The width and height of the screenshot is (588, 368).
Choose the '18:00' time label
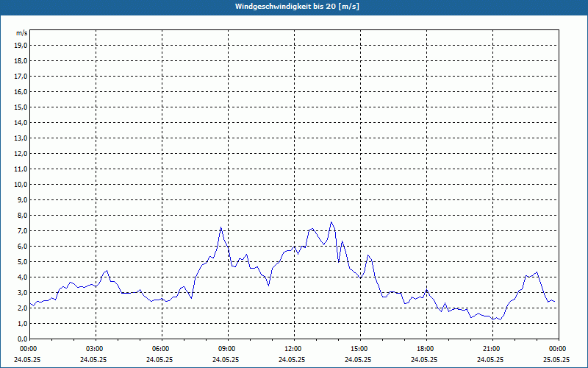pyautogui.click(x=426, y=349)
